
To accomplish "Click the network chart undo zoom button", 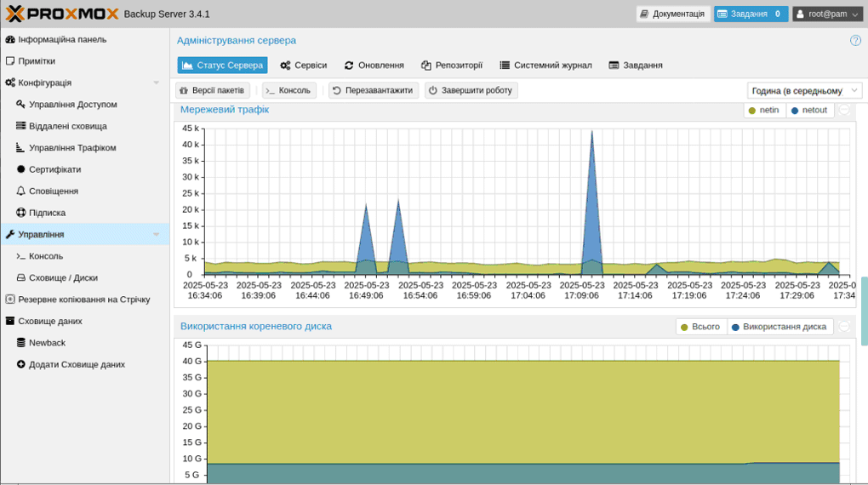I will point(844,111).
